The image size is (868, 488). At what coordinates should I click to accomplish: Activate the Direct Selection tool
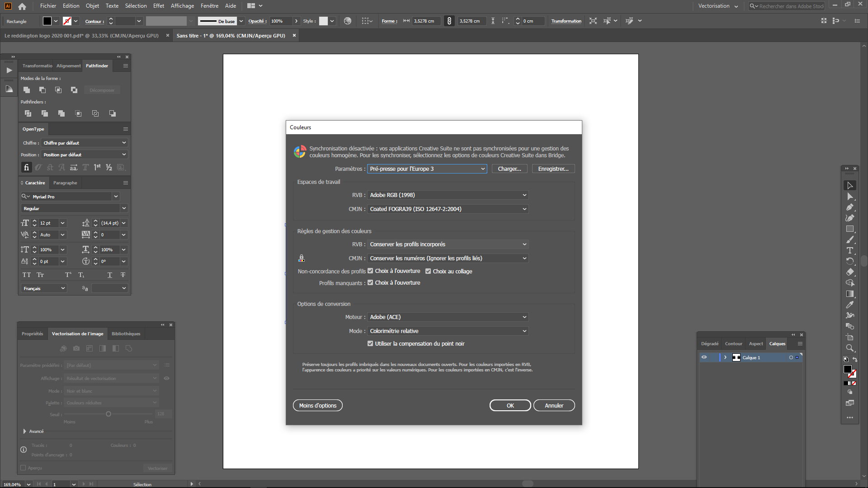pyautogui.click(x=850, y=197)
